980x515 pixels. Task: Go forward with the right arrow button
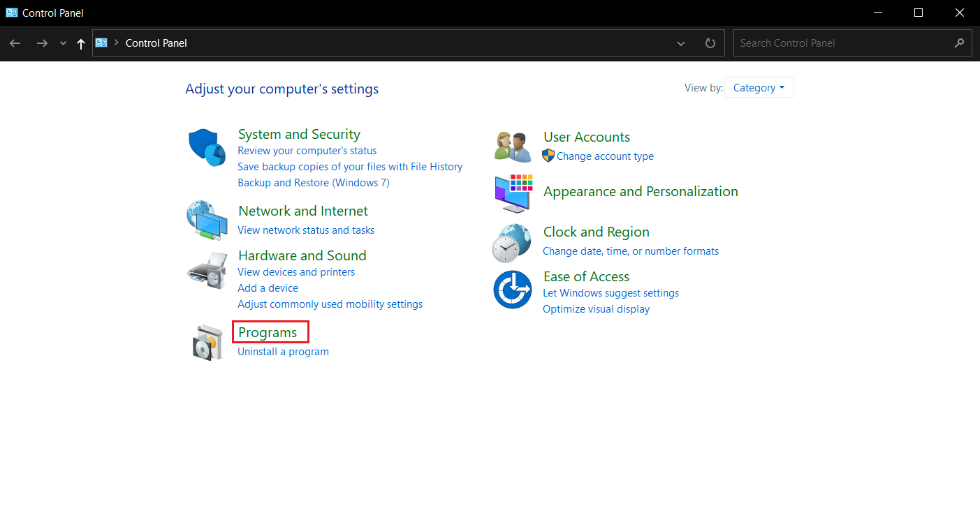click(42, 43)
